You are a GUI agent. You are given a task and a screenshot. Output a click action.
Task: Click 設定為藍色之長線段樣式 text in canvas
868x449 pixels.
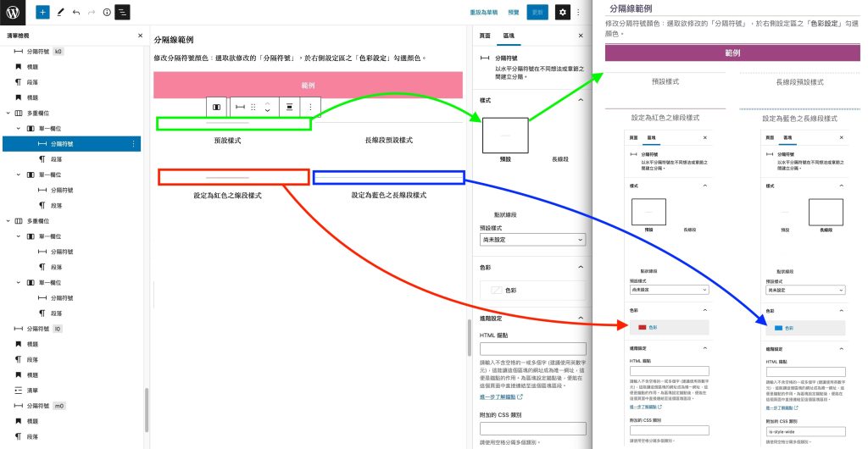(388, 196)
